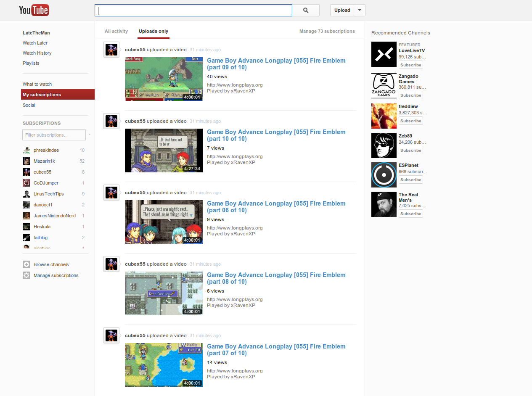
Task: Open Manage 73 subscriptions link
Action: (327, 31)
